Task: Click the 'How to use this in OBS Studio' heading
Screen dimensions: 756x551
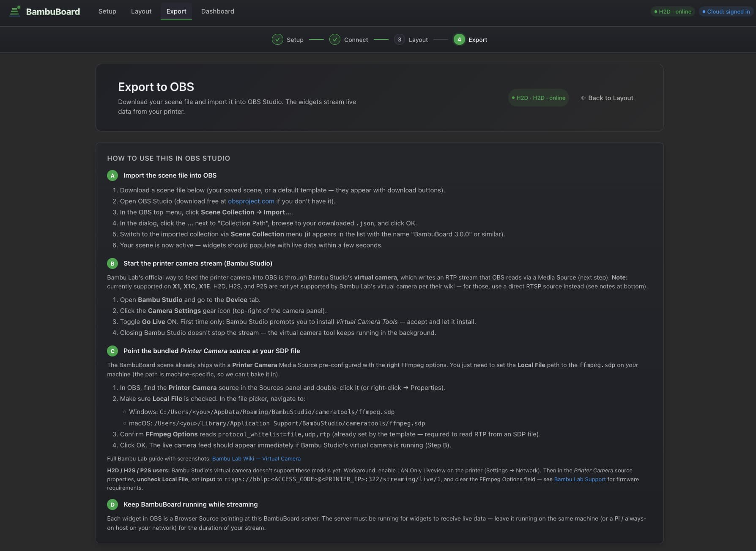Action: pyautogui.click(x=169, y=158)
